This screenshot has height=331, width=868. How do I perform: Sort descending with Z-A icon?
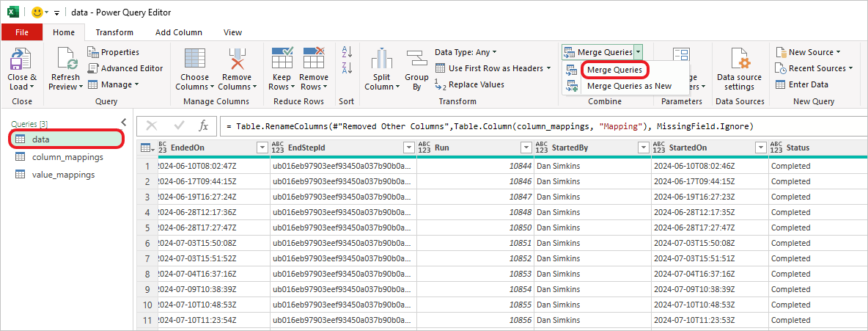click(x=347, y=68)
